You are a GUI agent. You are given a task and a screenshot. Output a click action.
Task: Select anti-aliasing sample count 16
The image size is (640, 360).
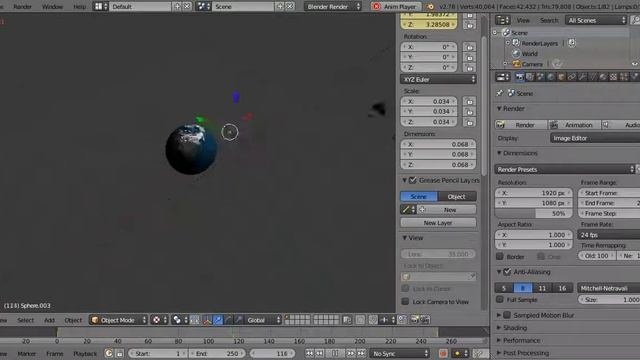point(562,288)
